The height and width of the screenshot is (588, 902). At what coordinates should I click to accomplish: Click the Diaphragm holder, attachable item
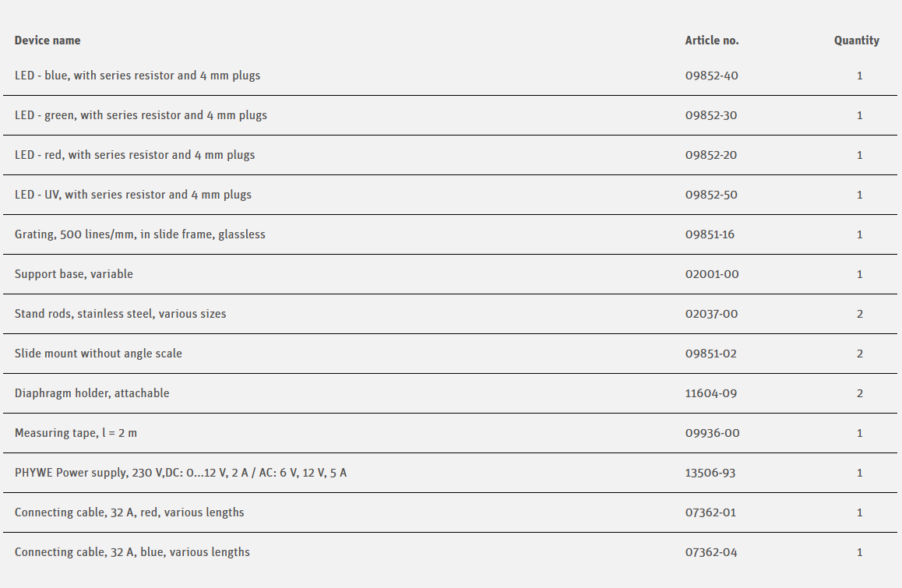(x=92, y=393)
